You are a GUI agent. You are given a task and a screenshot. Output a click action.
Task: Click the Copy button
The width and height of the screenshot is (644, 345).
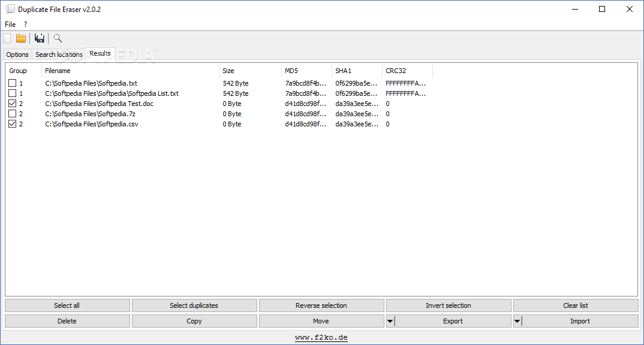pyautogui.click(x=194, y=321)
